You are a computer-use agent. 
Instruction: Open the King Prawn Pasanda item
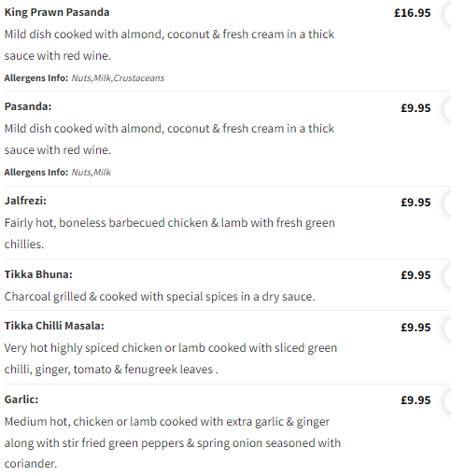coord(57,12)
